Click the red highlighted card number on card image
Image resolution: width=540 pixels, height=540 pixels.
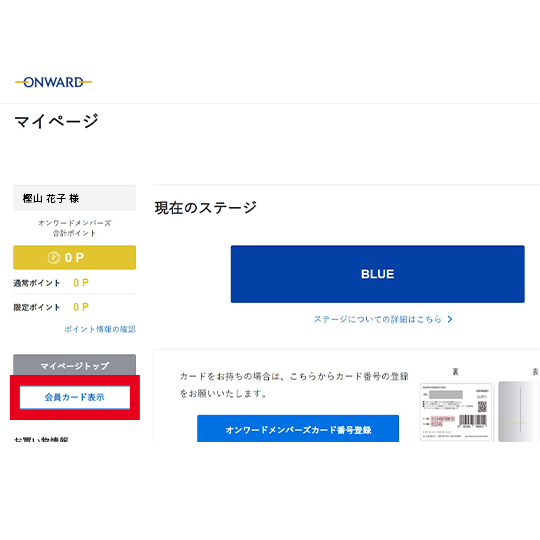(443, 419)
